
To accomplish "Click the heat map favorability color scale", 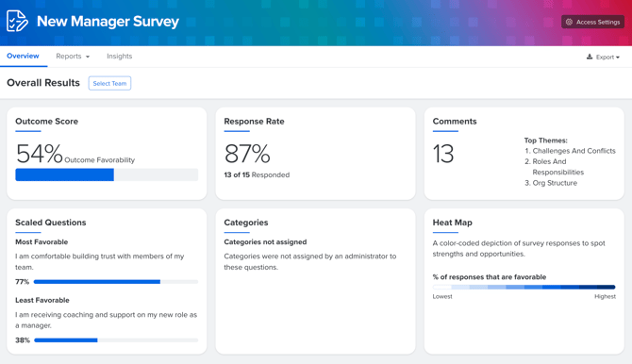I will (524, 287).
